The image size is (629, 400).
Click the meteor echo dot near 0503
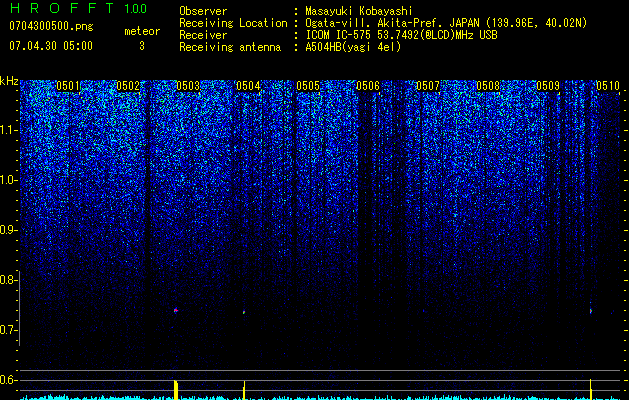[176, 310]
